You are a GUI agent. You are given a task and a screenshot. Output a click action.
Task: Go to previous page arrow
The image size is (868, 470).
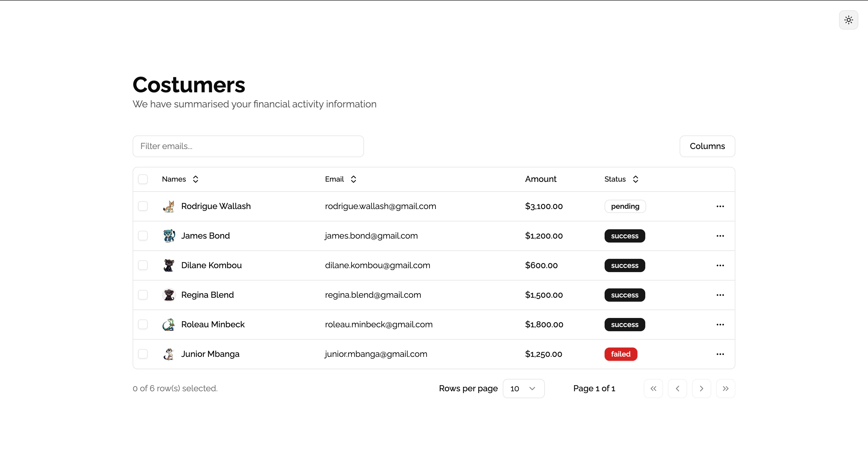pos(677,389)
